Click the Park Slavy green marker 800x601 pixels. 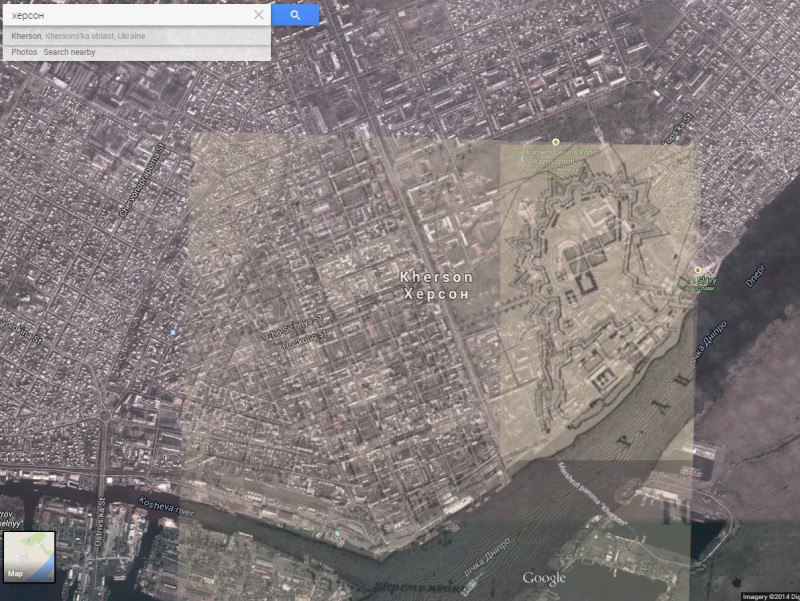click(x=698, y=270)
